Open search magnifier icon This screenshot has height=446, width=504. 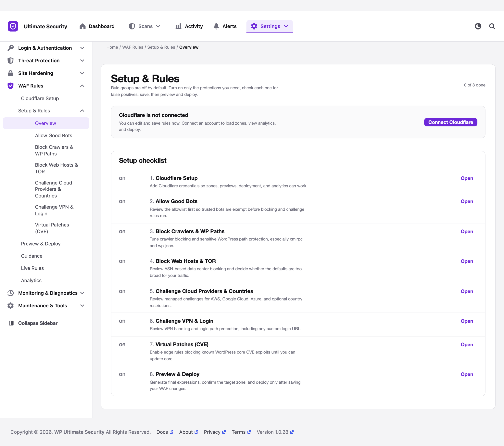[492, 26]
